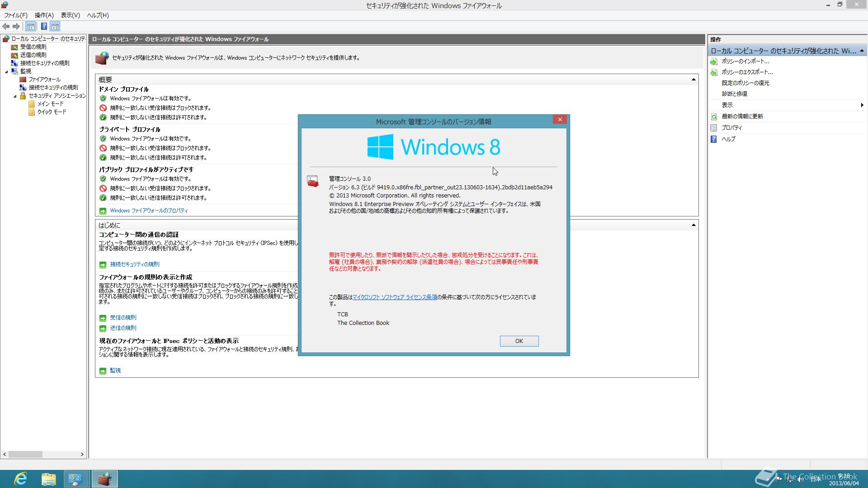Click パブリック プロファイルがアクティブです heading
This screenshot has width=868, height=488.
pyautogui.click(x=146, y=169)
